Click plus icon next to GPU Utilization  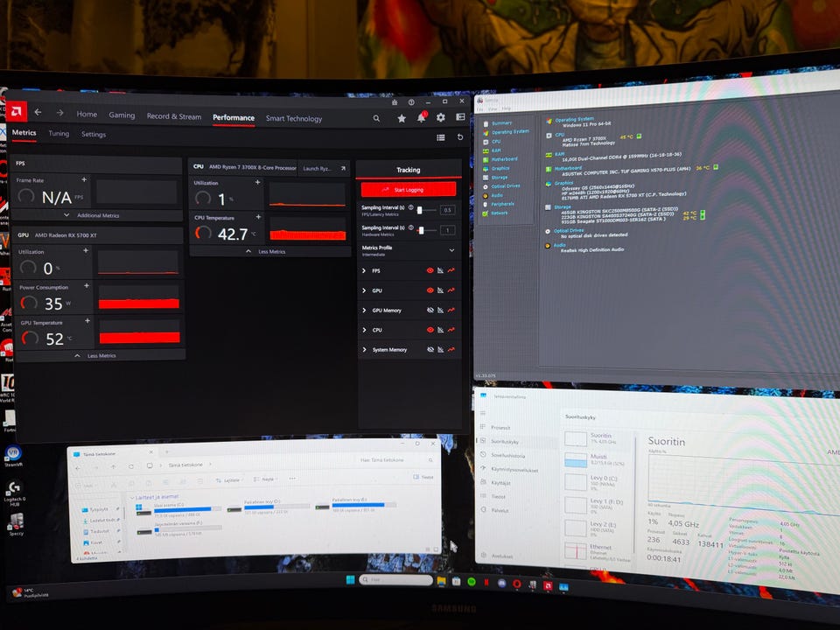tap(86, 250)
